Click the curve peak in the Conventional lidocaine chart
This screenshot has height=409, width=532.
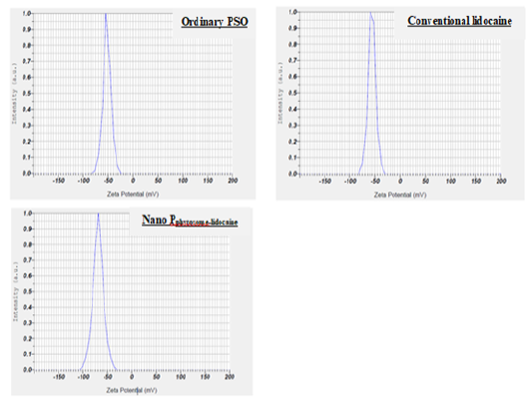(370, 13)
